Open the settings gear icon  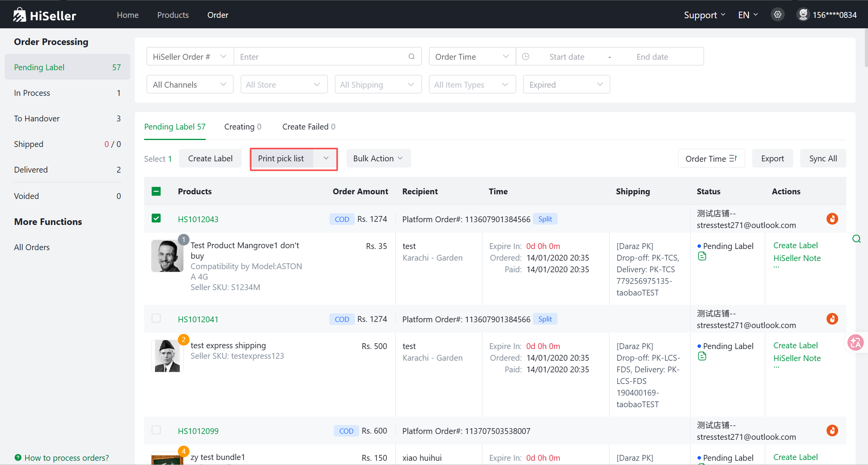pos(777,15)
